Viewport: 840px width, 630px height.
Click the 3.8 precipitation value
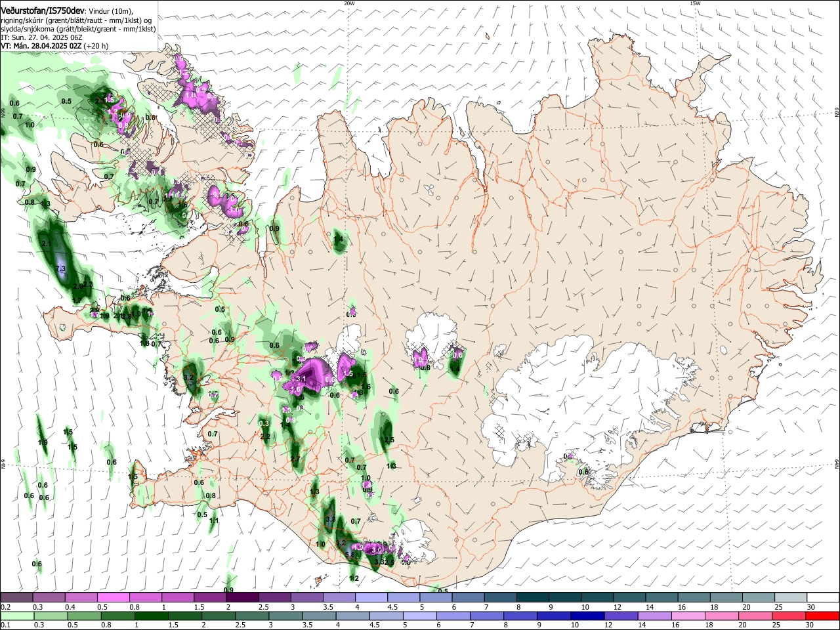(330, 519)
